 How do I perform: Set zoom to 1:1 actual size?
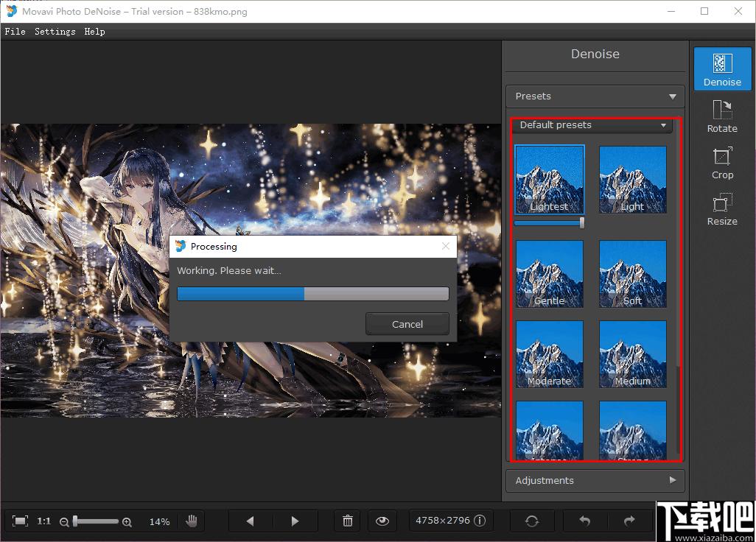tap(44, 521)
